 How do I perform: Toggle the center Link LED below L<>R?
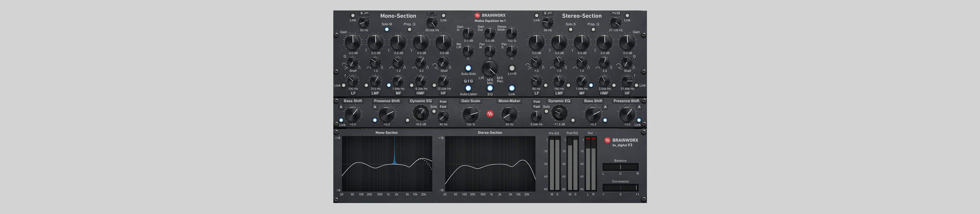point(512,88)
